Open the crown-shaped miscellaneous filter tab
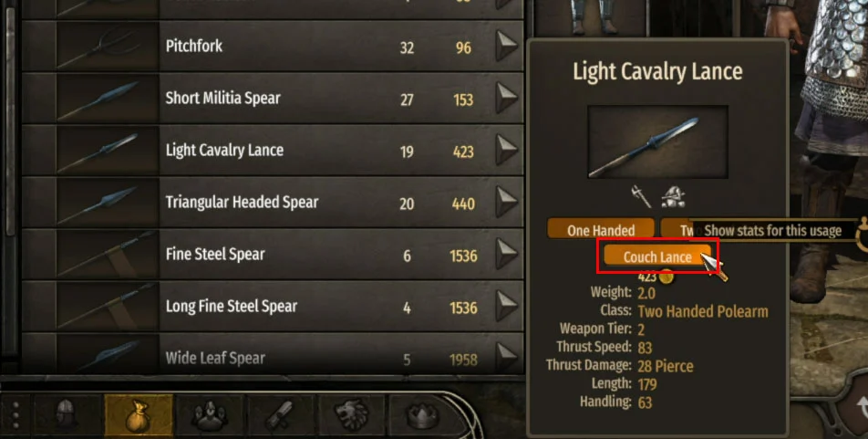The width and height of the screenshot is (868, 439). point(422,414)
